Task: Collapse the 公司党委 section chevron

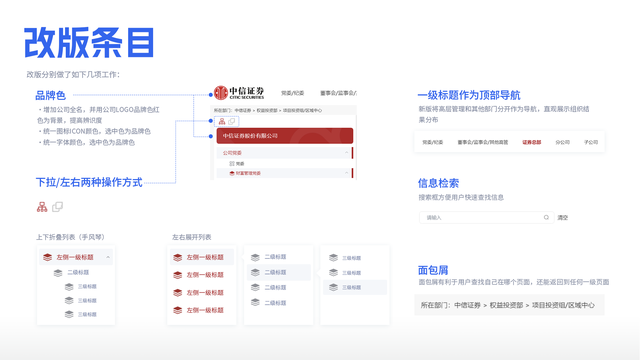Action: [x=347, y=153]
